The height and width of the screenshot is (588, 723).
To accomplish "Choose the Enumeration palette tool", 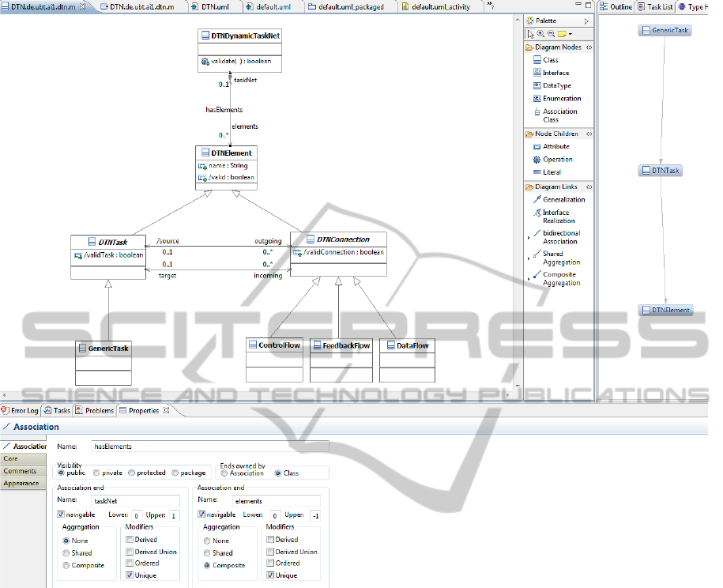I will (x=561, y=99).
